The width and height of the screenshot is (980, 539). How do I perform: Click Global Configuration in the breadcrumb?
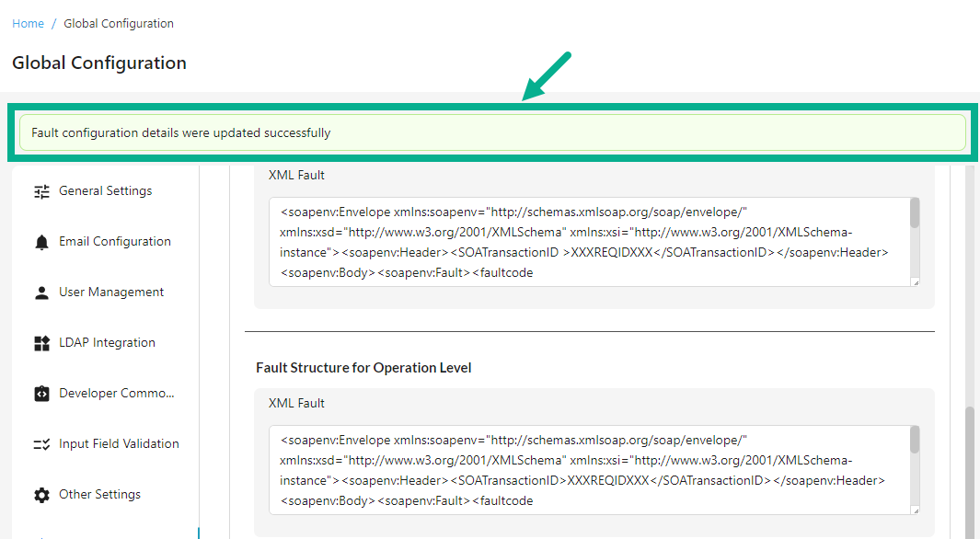[x=119, y=23]
